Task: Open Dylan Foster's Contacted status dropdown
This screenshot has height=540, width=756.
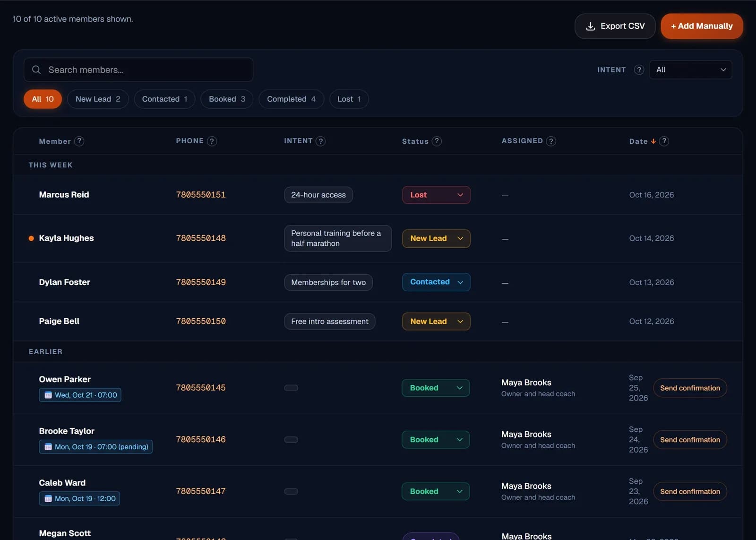Action: pyautogui.click(x=436, y=282)
